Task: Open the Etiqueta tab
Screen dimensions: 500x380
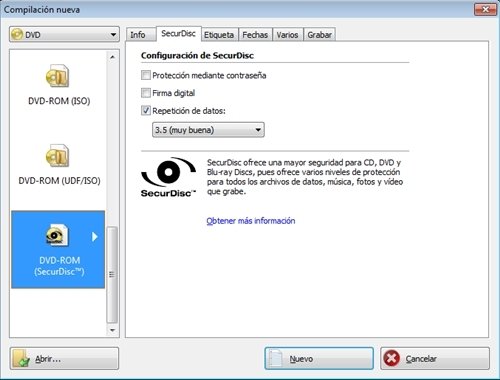Action: click(x=219, y=35)
